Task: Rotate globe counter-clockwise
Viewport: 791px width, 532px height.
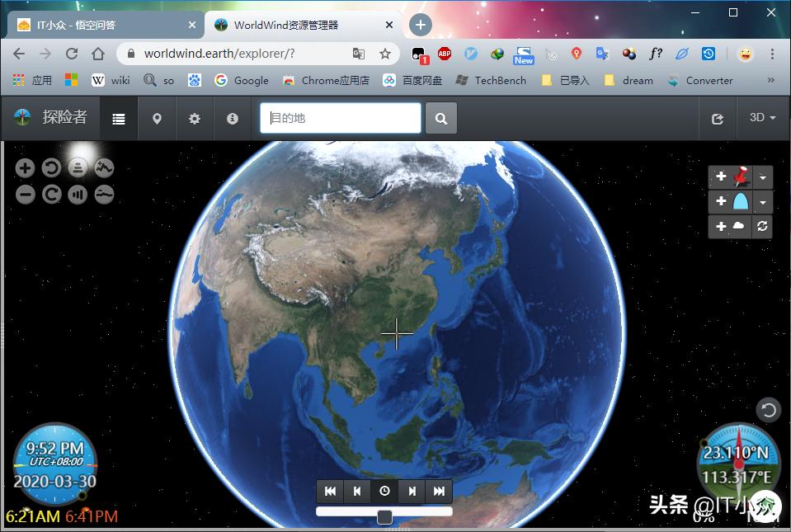Action: [51, 168]
